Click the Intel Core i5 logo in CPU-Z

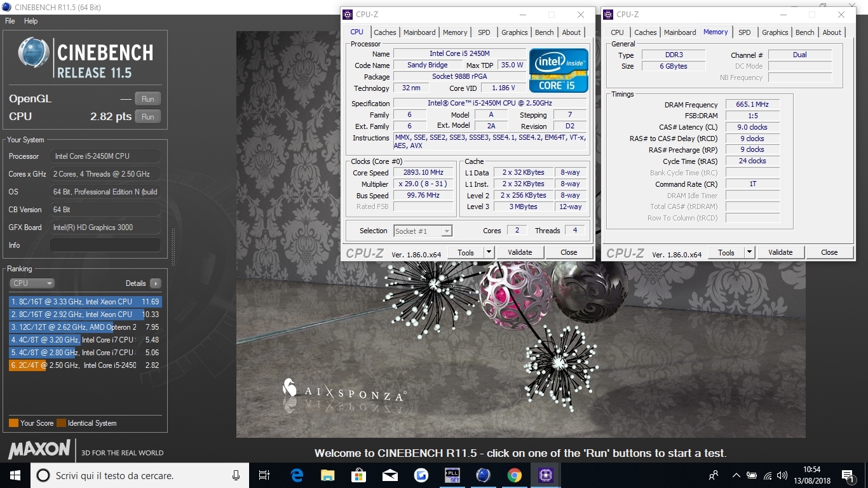[x=559, y=71]
